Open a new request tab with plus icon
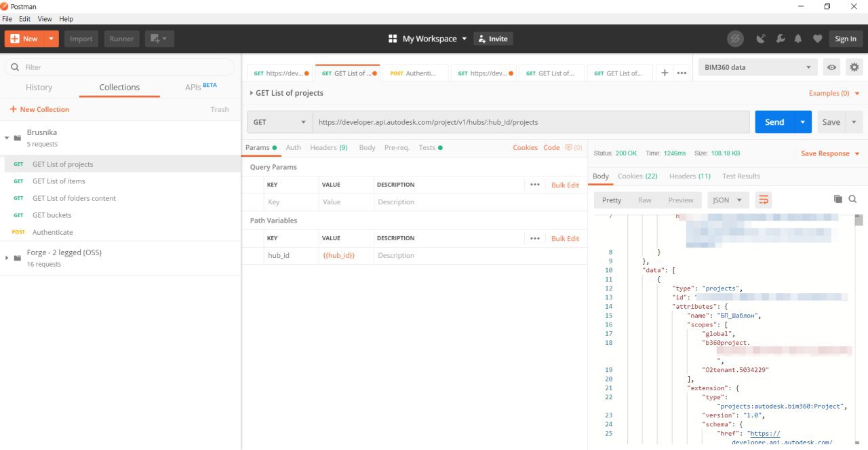 [665, 73]
